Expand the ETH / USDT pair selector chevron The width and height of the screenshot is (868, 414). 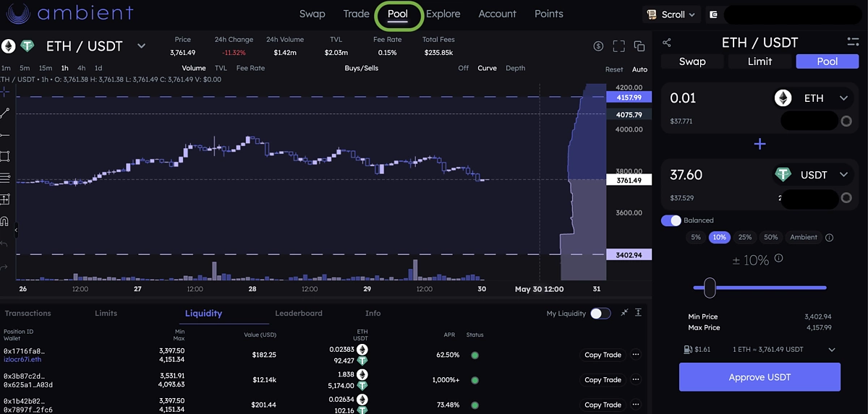tap(141, 46)
